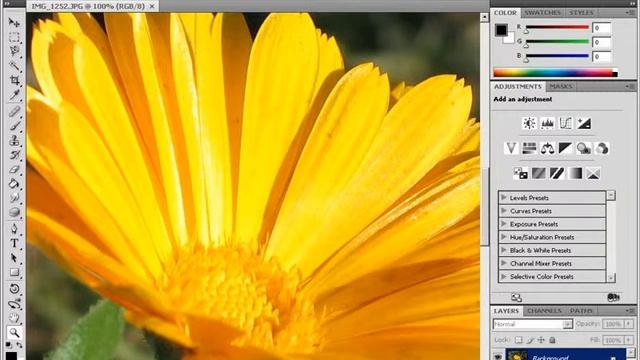Select the Type tool
640x360 pixels.
[14, 243]
